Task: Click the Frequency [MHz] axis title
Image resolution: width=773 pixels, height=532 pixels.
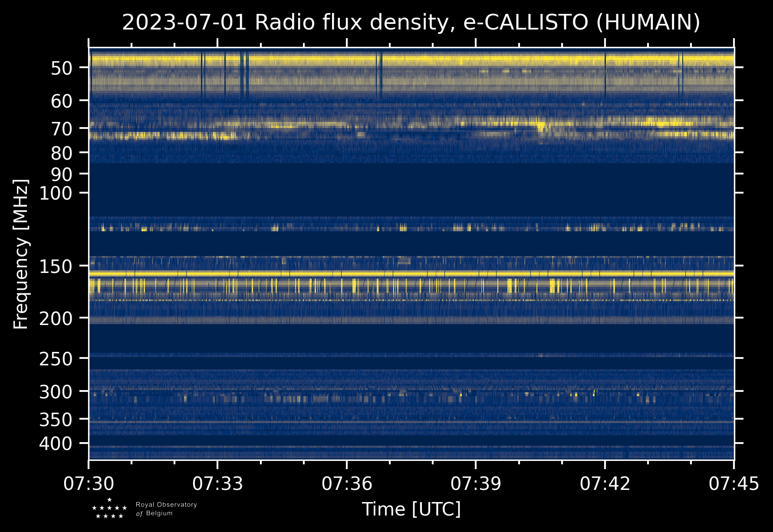Action: (21, 254)
